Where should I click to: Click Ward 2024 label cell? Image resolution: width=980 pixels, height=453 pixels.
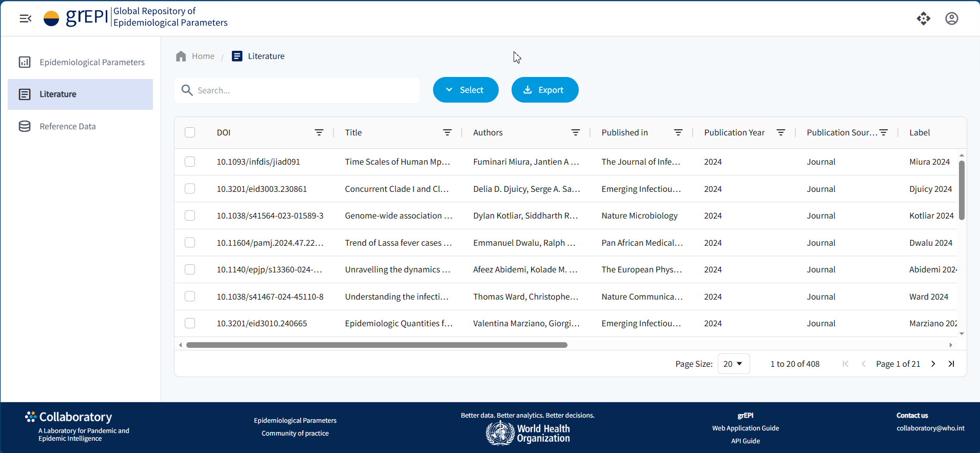(929, 297)
